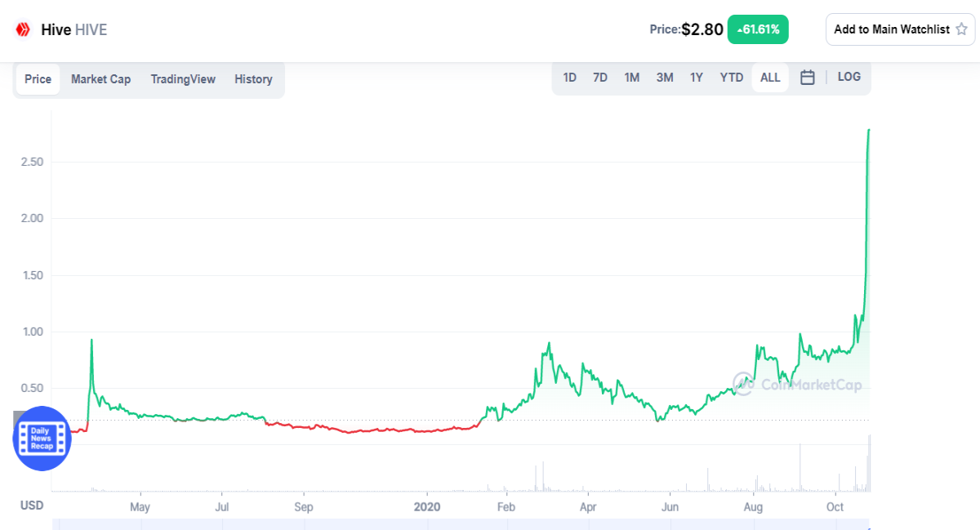The height and width of the screenshot is (530, 980).
Task: Switch to the History tab
Action: (253, 79)
